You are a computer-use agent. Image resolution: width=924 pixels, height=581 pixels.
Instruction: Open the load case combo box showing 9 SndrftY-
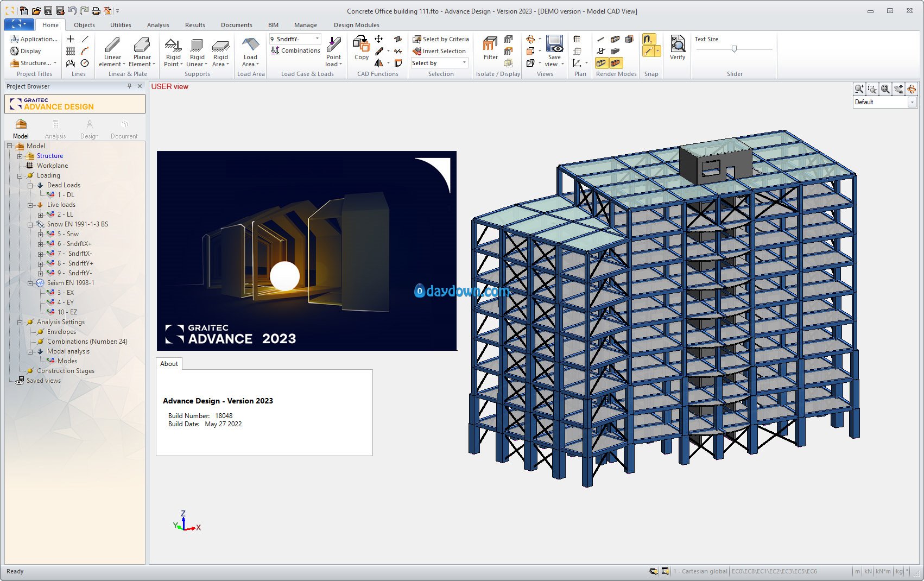[295, 39]
